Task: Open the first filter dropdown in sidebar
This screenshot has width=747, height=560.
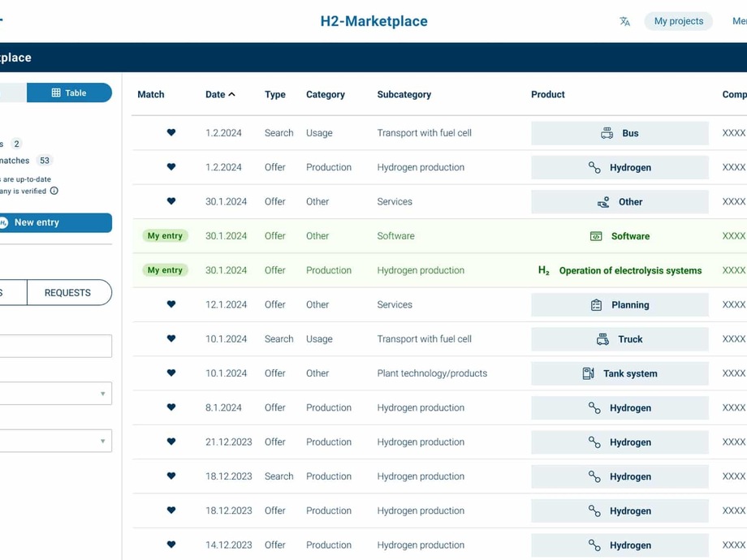Action: [x=55, y=394]
